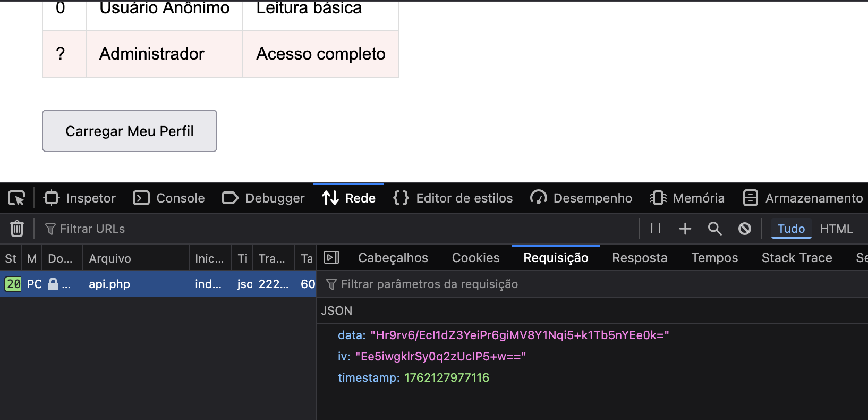Focus the Filtrar URLs field

click(x=92, y=229)
